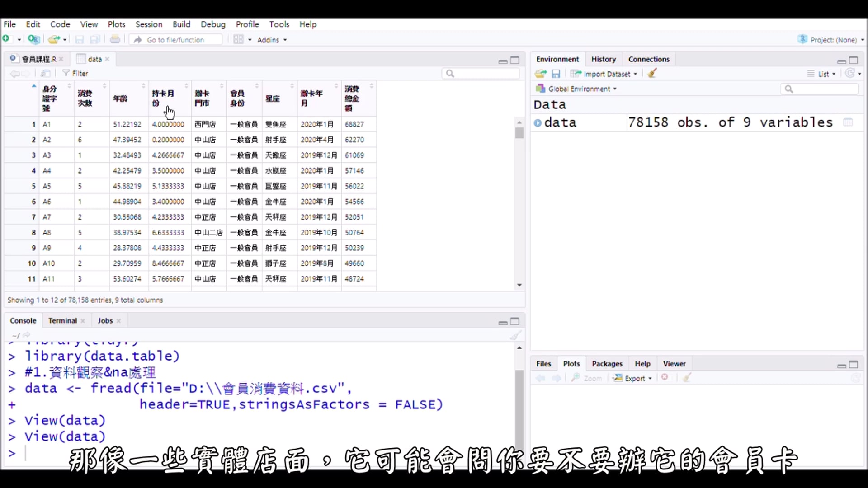Open the Addins dropdown
Image resolution: width=868 pixels, height=488 pixels.
(272, 40)
